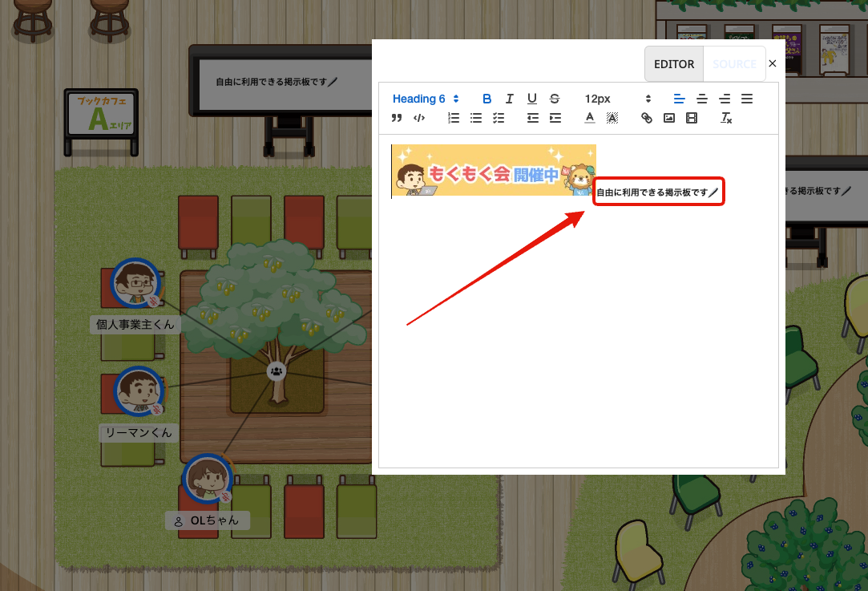Insert a code block
The image size is (868, 591).
click(x=419, y=118)
